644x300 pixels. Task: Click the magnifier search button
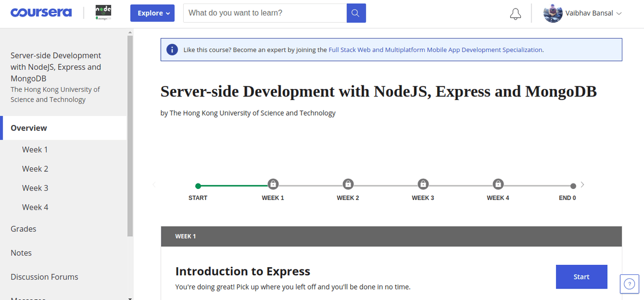[x=356, y=13]
